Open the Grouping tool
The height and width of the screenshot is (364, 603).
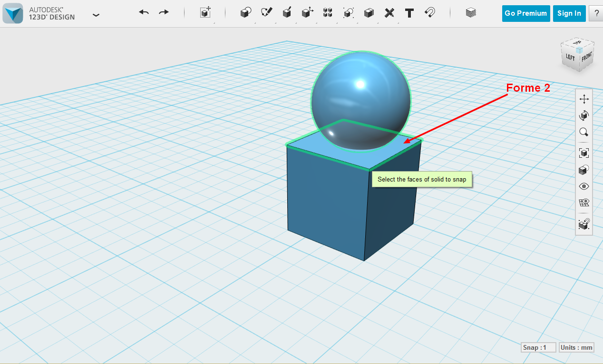coord(349,13)
